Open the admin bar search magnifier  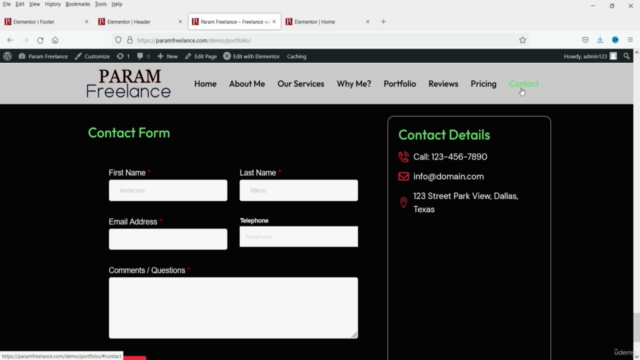[x=627, y=56]
